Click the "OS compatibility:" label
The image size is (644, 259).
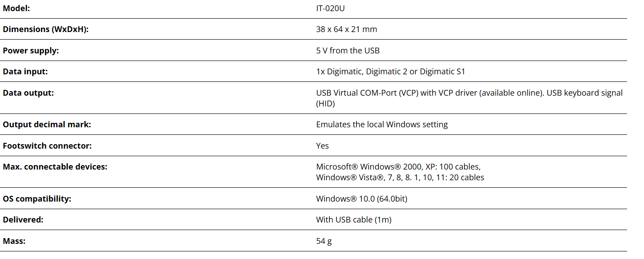pos(37,199)
